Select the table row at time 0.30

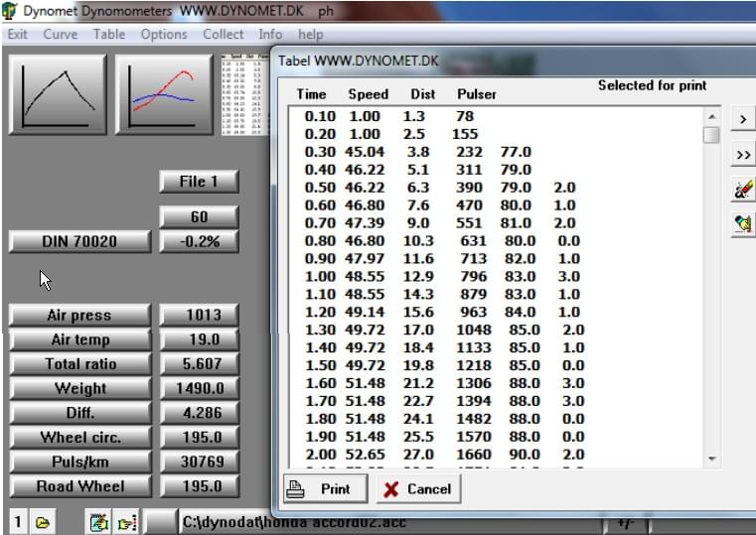point(496,152)
